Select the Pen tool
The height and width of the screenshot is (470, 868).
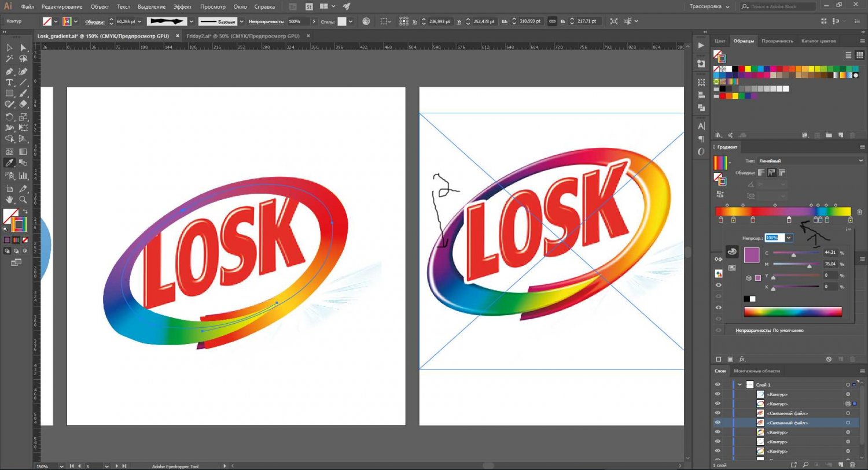pos(9,71)
